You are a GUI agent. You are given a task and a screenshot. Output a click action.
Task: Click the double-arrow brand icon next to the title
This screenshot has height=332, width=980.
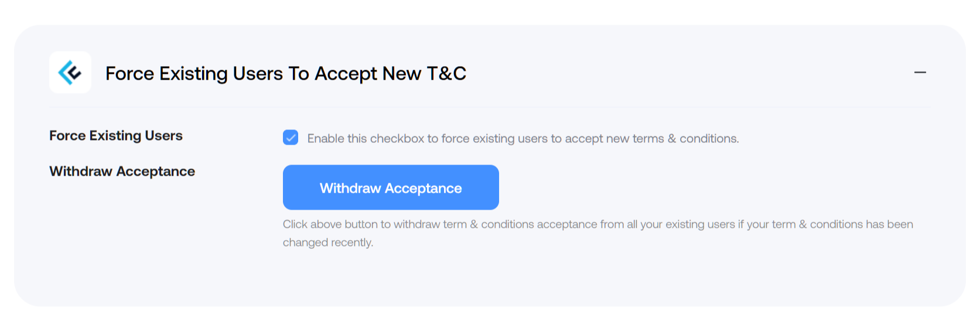pos(70,73)
